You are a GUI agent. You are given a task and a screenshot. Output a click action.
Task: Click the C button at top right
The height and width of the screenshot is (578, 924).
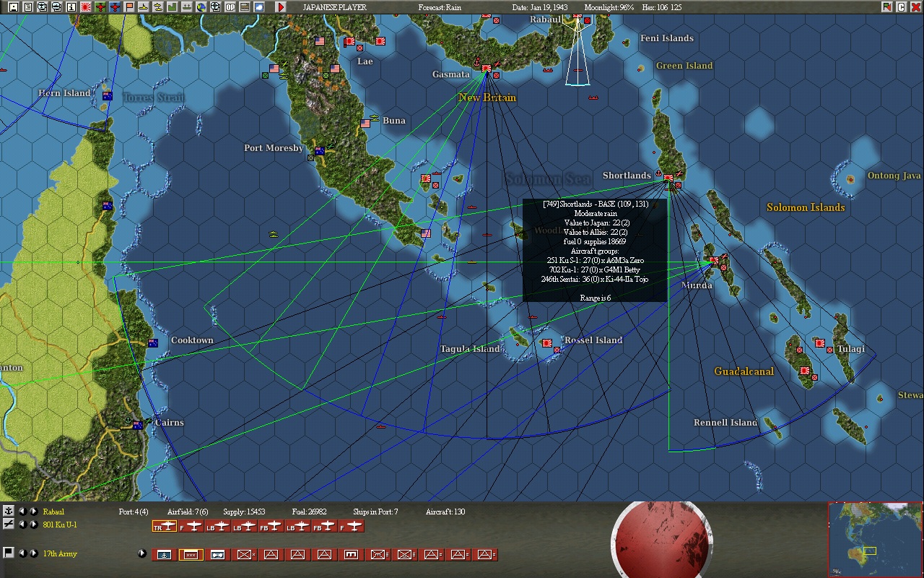click(x=901, y=7)
